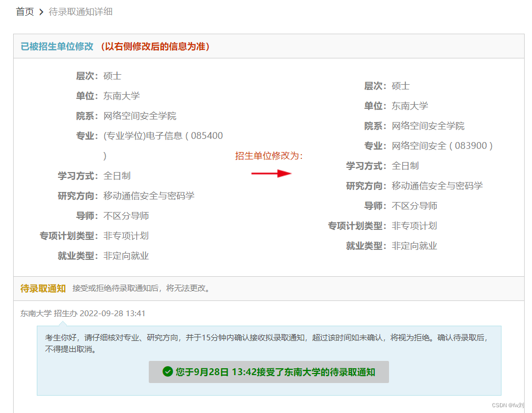Screen dimensions: 532x413
Task: Click the accepted-notice banner 您于9月28日 13:42接受了
Action: pyautogui.click(x=269, y=372)
